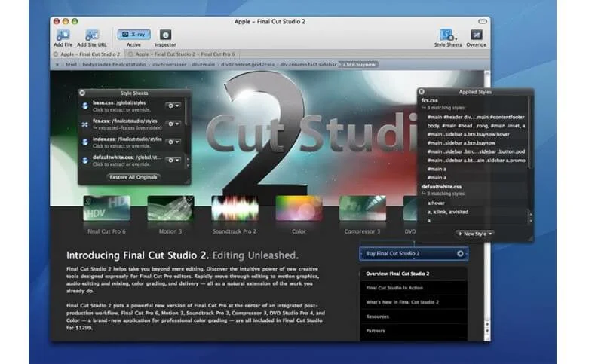
Task: Select the a.btn.buynow breadcrumb
Action: 359,65
